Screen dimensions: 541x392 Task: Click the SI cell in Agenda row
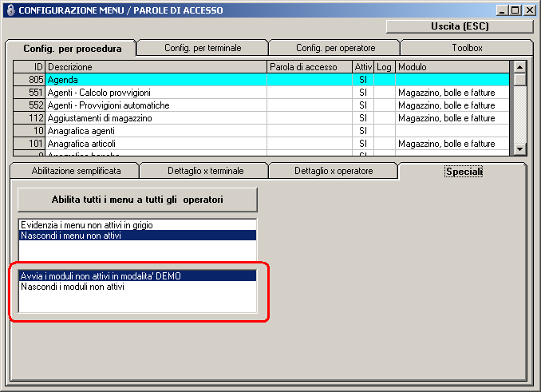pos(363,80)
